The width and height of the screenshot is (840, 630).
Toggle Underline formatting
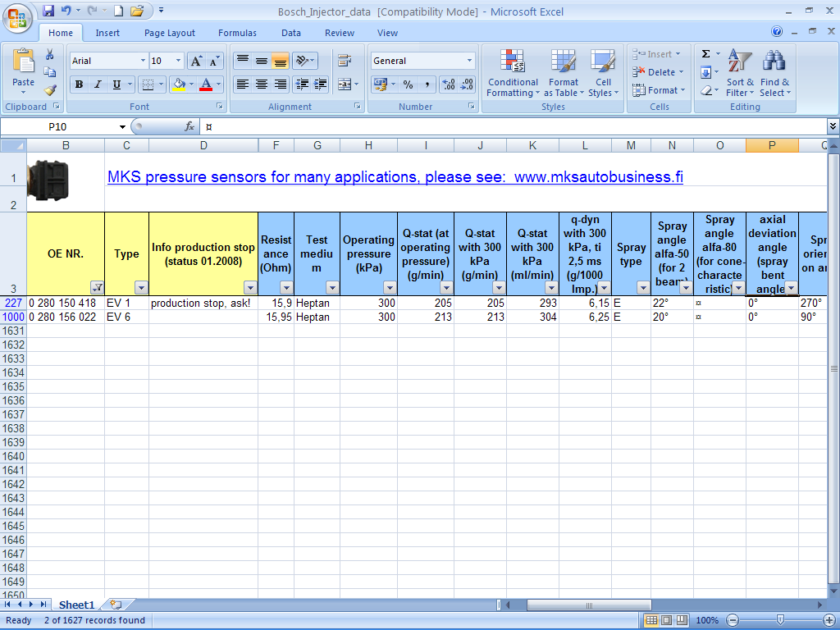pos(116,84)
